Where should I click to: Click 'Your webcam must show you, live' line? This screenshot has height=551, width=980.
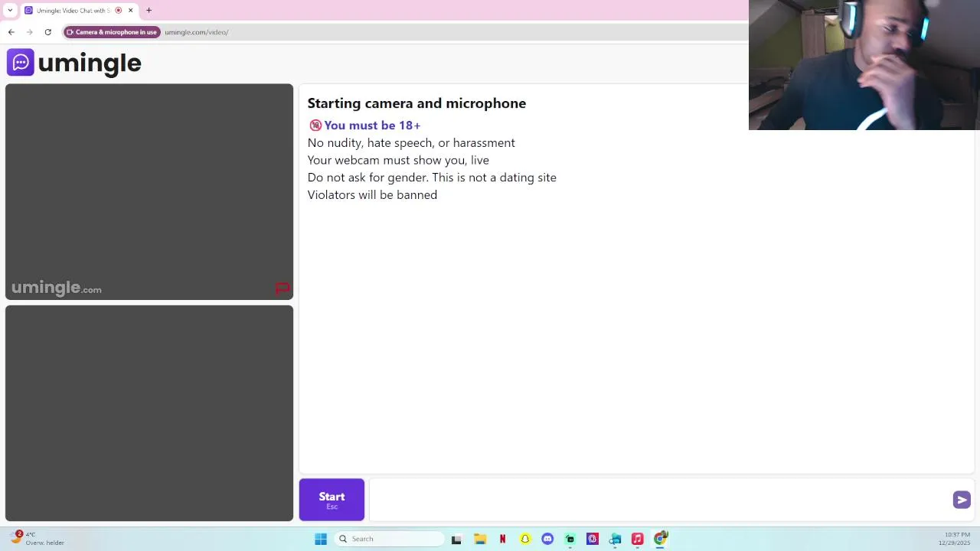click(398, 160)
